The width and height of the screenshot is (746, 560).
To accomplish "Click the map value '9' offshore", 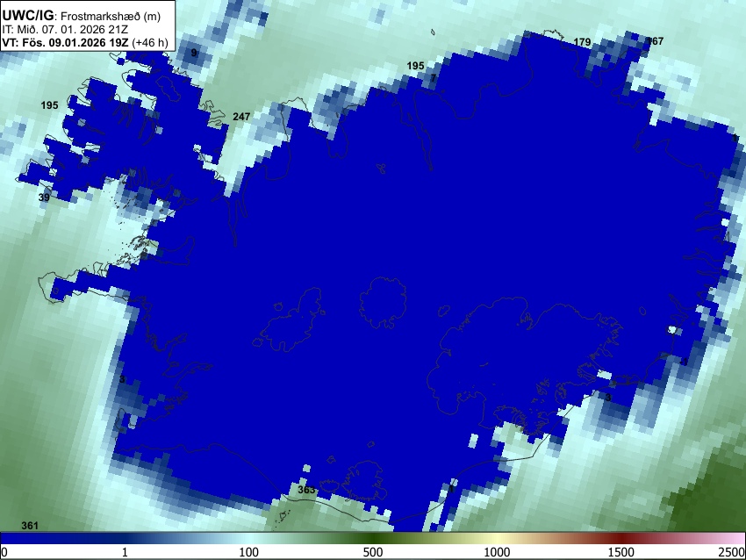I will (194, 53).
